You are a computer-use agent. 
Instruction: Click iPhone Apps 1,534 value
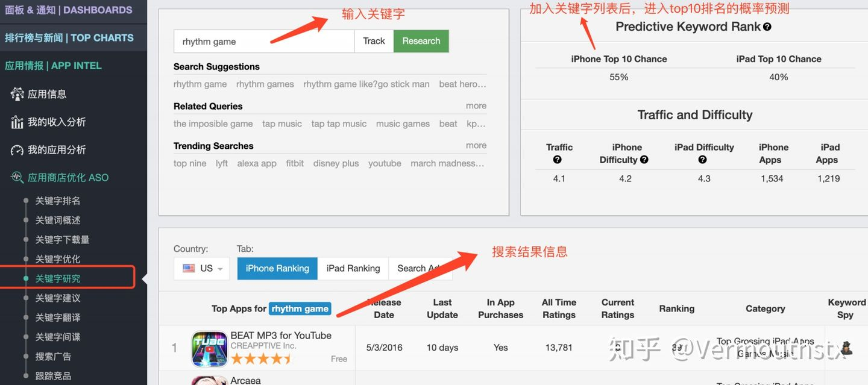772,178
